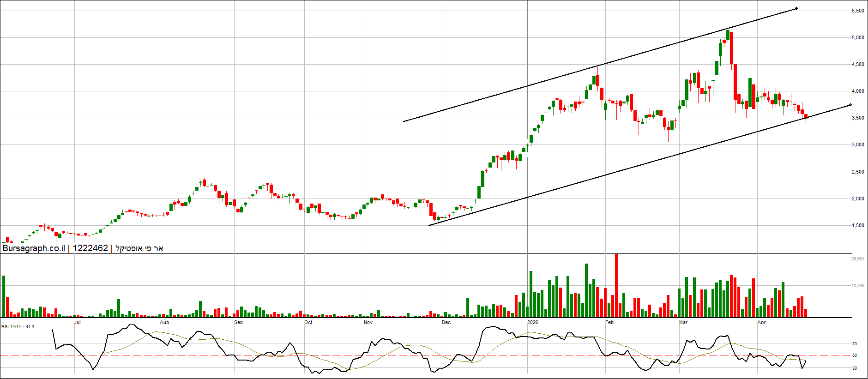
Task: Click the Hebrew stock name אר פי אופטיקל
Action: coord(139,248)
